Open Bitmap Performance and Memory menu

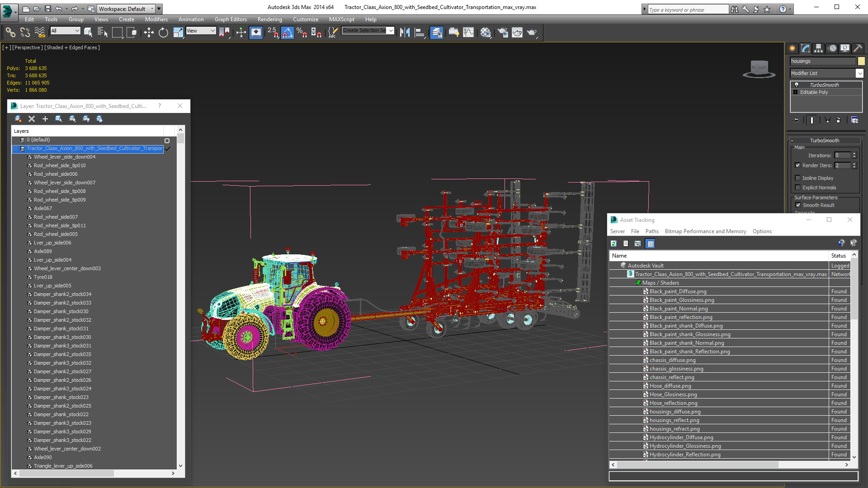point(706,231)
